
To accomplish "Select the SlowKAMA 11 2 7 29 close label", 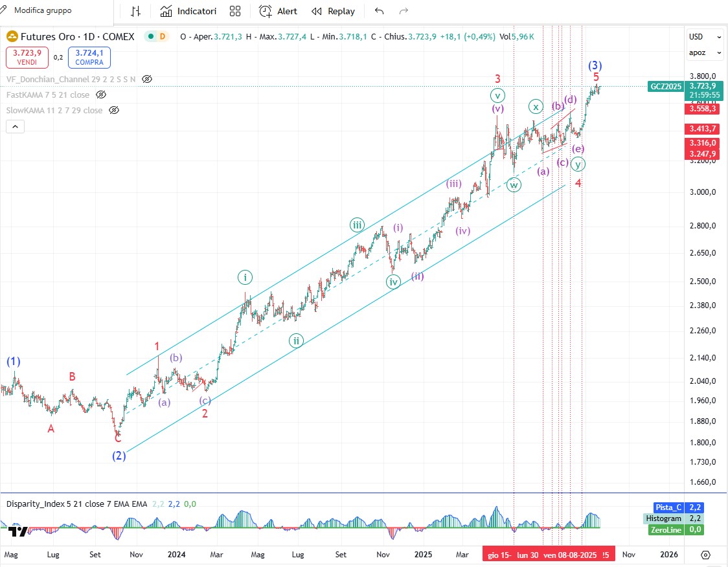I will (54, 111).
